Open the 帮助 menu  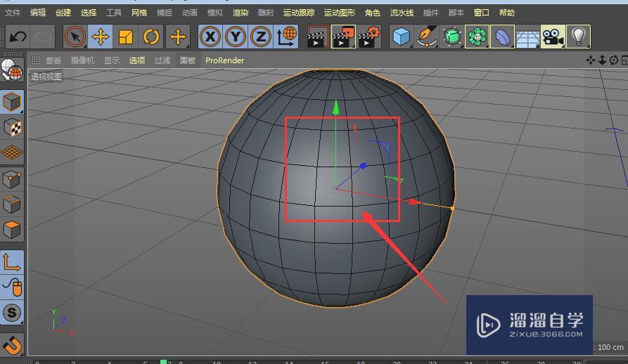click(x=506, y=13)
